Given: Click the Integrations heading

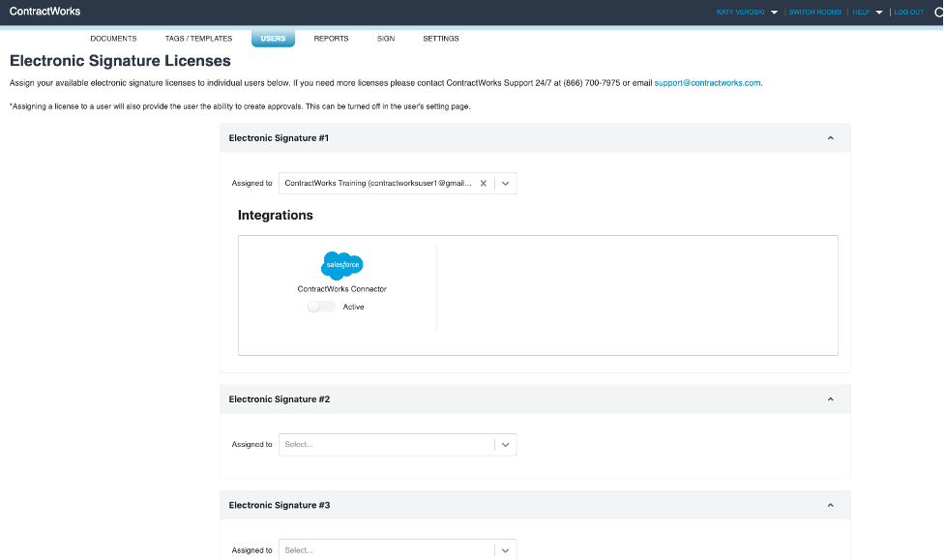Looking at the screenshot, I should 276,216.
